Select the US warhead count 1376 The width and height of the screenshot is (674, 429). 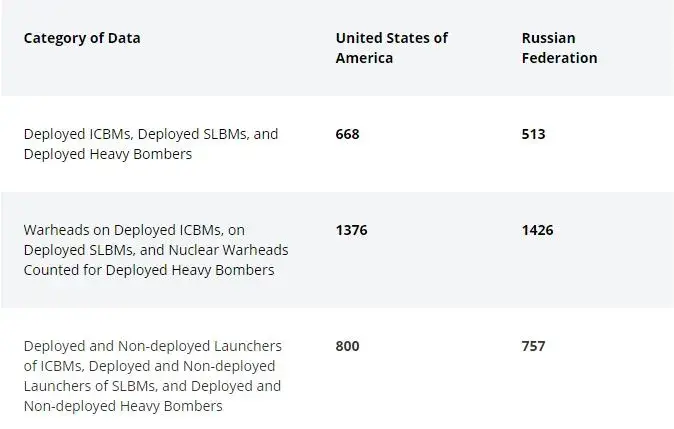(x=351, y=230)
